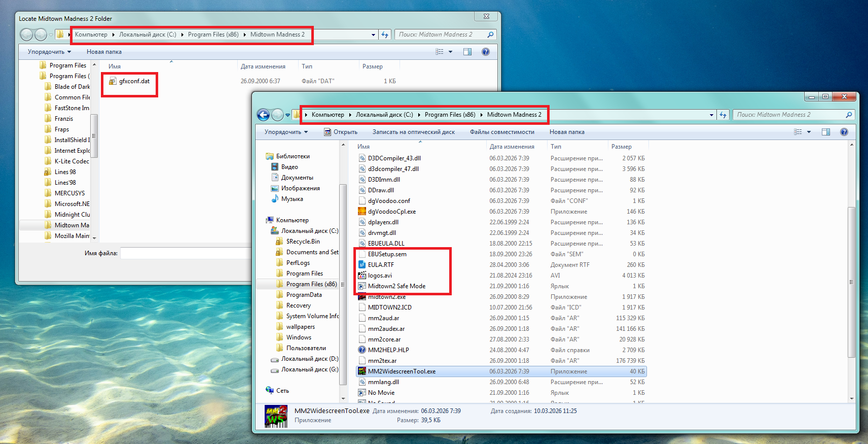Image resolution: width=868 pixels, height=444 pixels.
Task: Open view options arrow in Locate dialog toolbar
Action: coord(450,52)
